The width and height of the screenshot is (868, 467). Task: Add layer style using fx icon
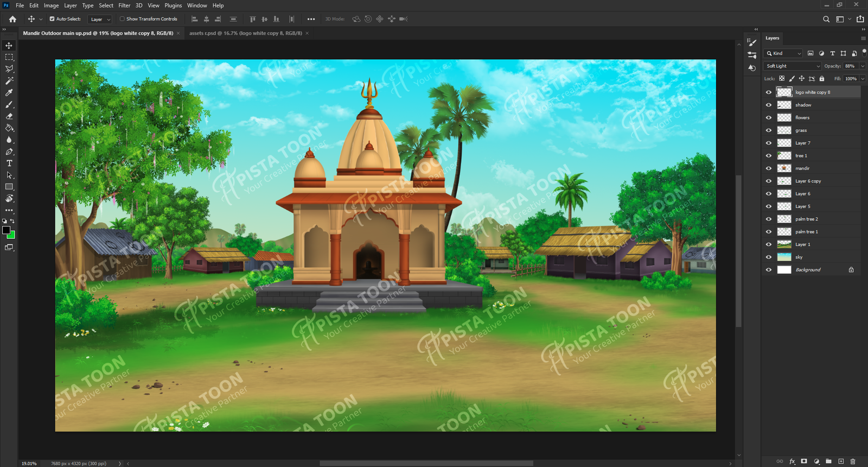792,461
